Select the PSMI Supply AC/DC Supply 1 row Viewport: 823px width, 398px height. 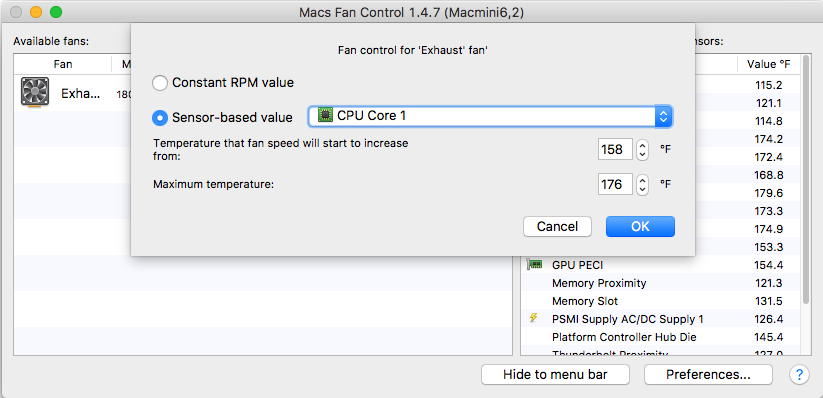tap(660, 319)
